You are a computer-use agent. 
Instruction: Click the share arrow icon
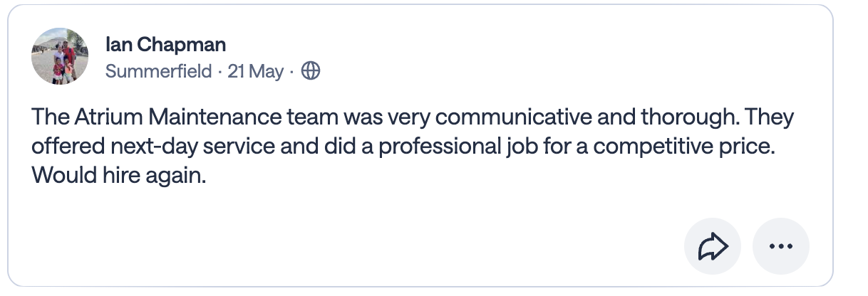click(712, 246)
